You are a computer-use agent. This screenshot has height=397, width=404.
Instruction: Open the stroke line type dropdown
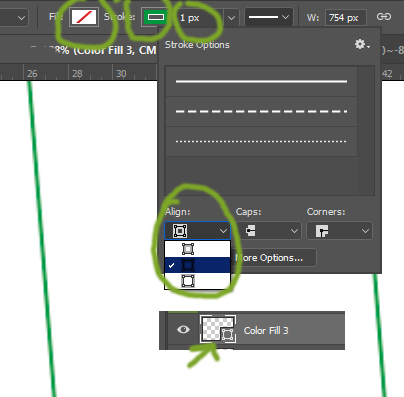click(x=269, y=17)
